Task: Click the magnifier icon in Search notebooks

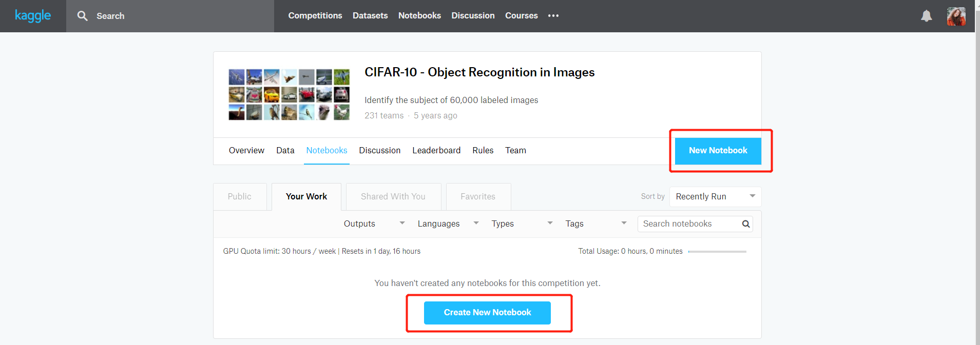Action: 745,224
